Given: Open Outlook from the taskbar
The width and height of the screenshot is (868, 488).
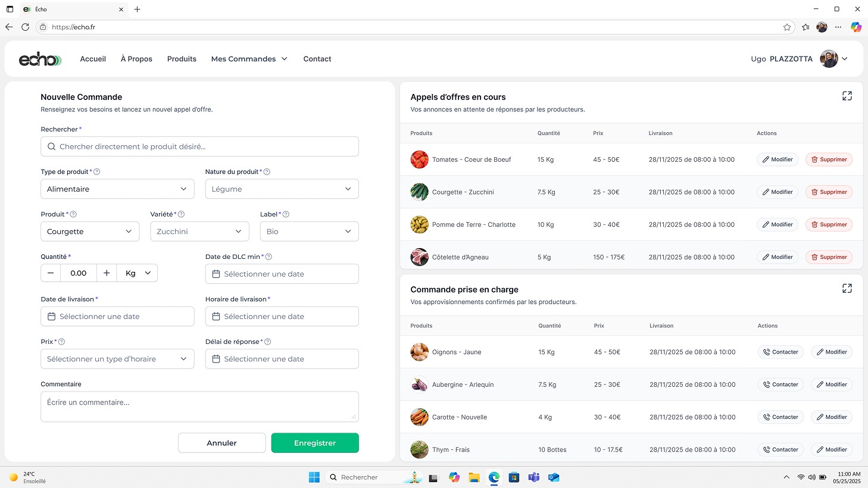Looking at the screenshot, I should [x=554, y=477].
